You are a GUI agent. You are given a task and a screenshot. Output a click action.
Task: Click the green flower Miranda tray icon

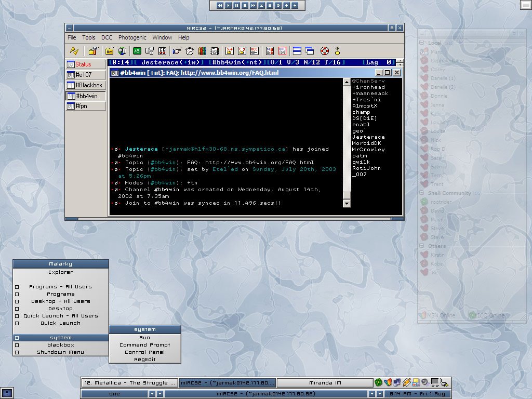click(378, 382)
